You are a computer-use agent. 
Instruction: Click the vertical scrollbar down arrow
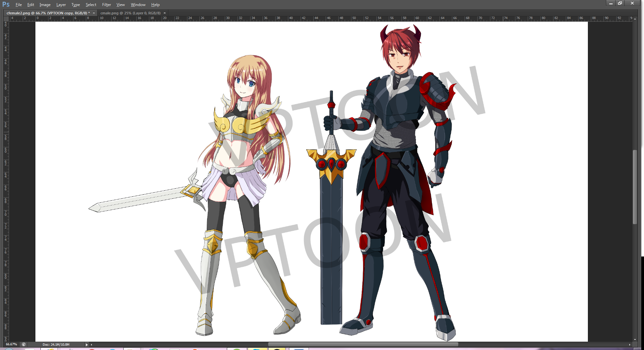click(x=635, y=339)
